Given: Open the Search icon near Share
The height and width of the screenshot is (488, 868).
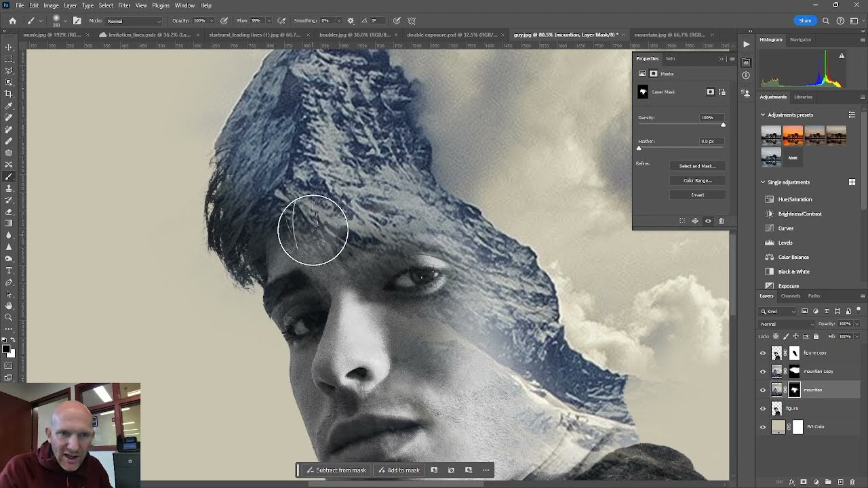Looking at the screenshot, I should click(826, 21).
